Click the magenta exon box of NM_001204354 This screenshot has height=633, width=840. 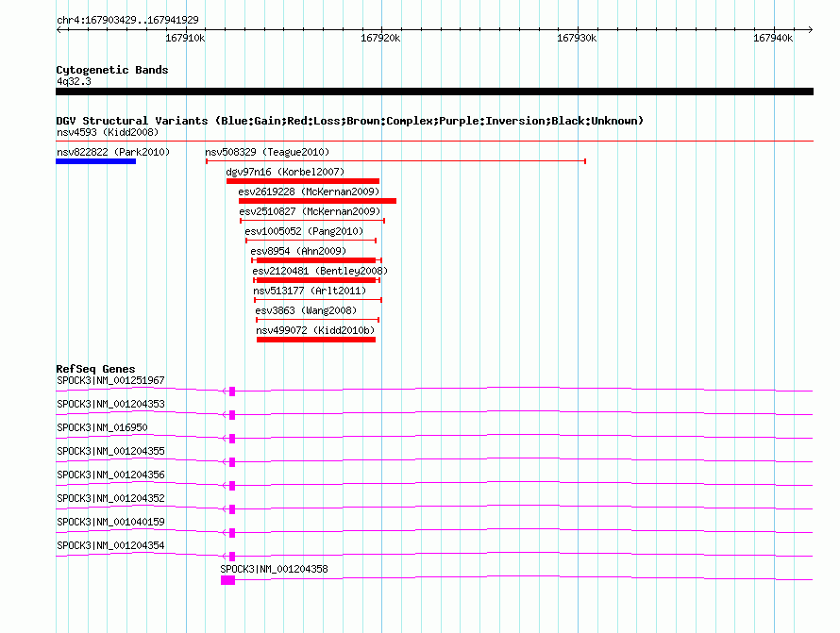click(232, 557)
